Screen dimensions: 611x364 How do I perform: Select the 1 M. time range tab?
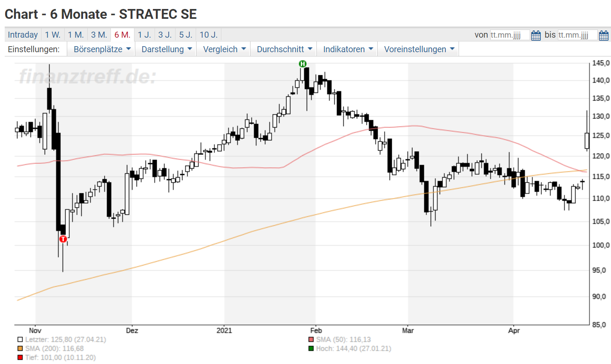click(x=76, y=35)
